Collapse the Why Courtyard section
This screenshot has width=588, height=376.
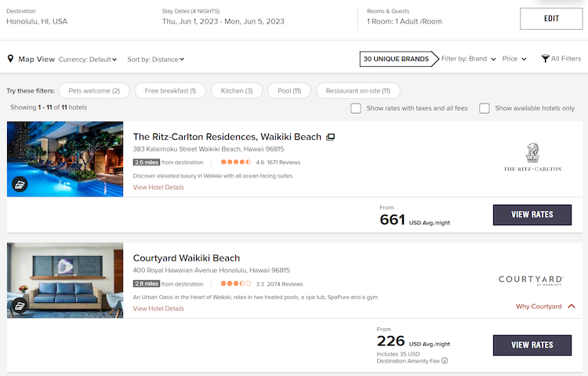click(x=570, y=306)
